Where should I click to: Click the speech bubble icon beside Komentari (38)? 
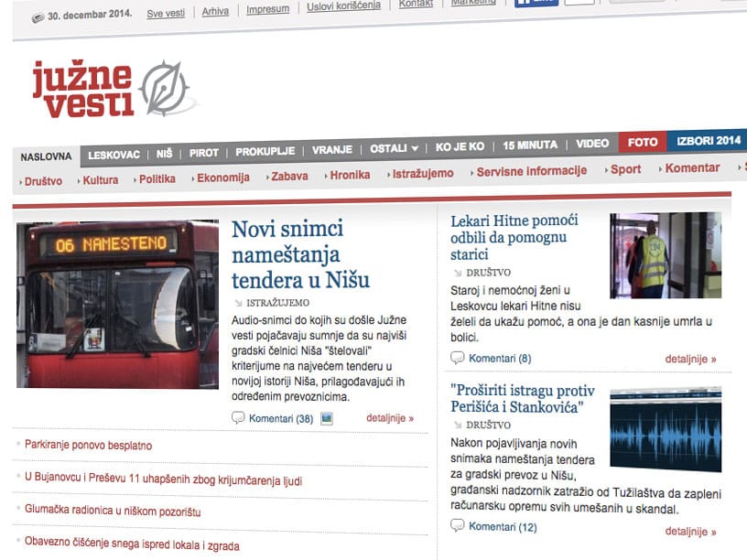click(238, 419)
